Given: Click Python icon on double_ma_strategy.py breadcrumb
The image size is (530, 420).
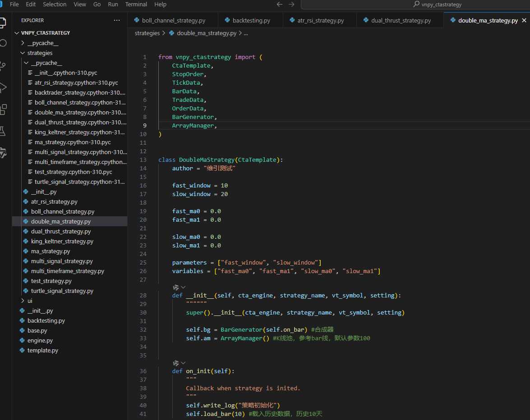Looking at the screenshot, I should pos(172,33).
